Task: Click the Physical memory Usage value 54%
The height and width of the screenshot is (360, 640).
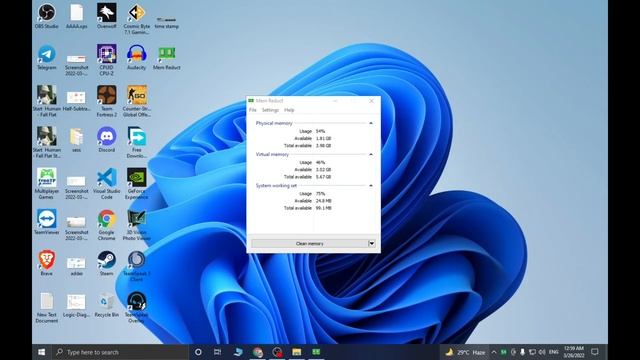Action: click(320, 131)
